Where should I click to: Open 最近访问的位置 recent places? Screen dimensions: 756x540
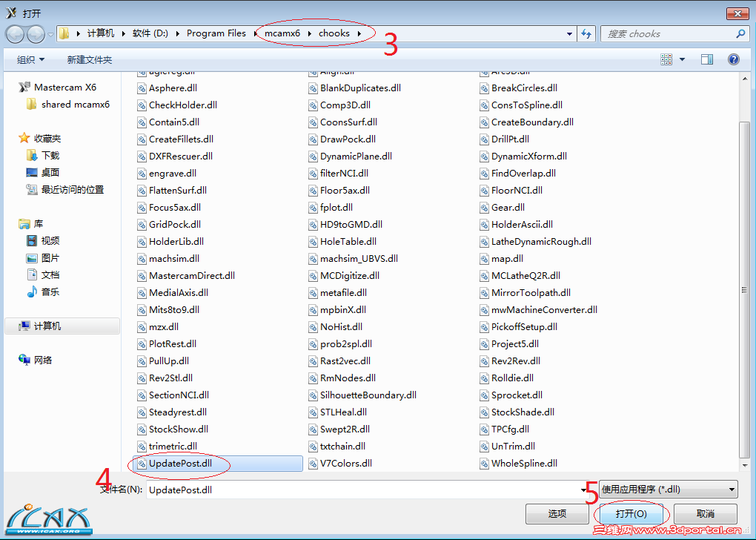(65, 190)
